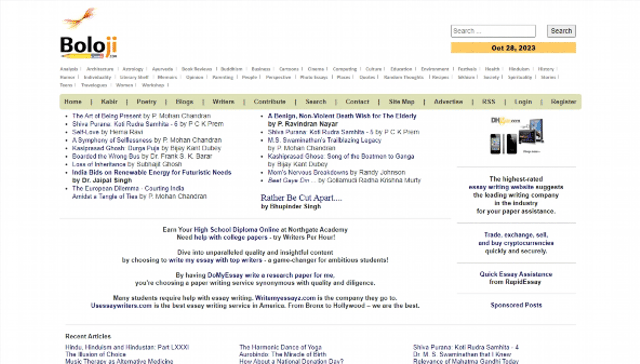The image size is (640, 364).
Task: Open the Architecture category link
Action: click(100, 69)
